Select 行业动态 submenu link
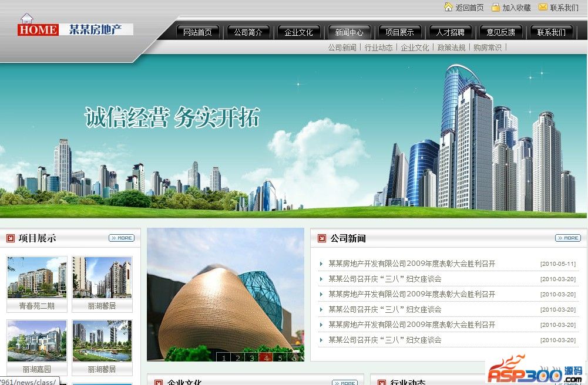Image resolution: width=588 pixels, height=385 pixels. click(378, 48)
